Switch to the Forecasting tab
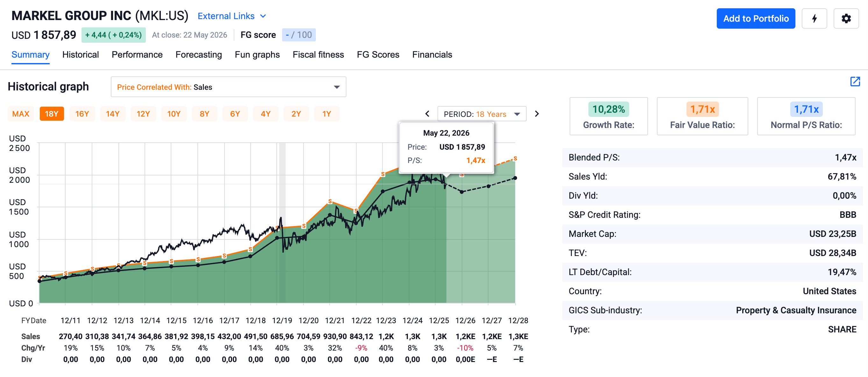This screenshot has height=377, width=868. coord(198,54)
